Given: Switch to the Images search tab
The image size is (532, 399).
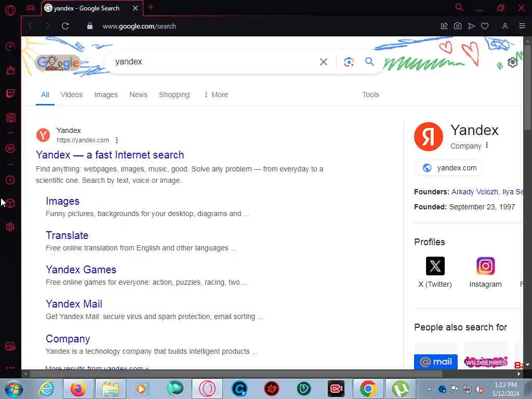Looking at the screenshot, I should [106, 95].
